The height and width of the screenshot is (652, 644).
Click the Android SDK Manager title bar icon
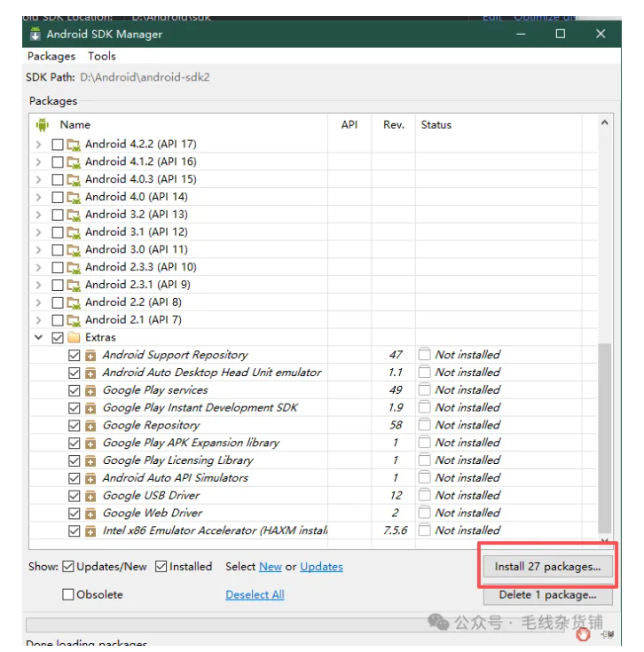pos(35,34)
